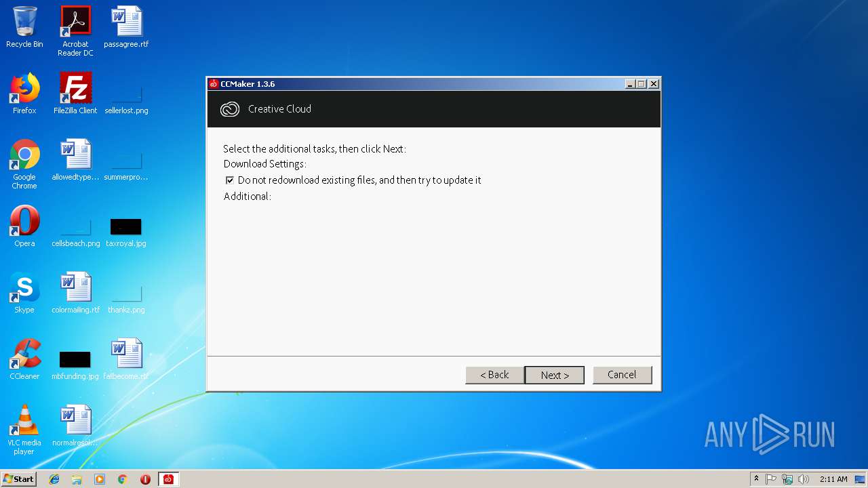
Task: Select allowedtype document on desktop
Action: pos(75,160)
